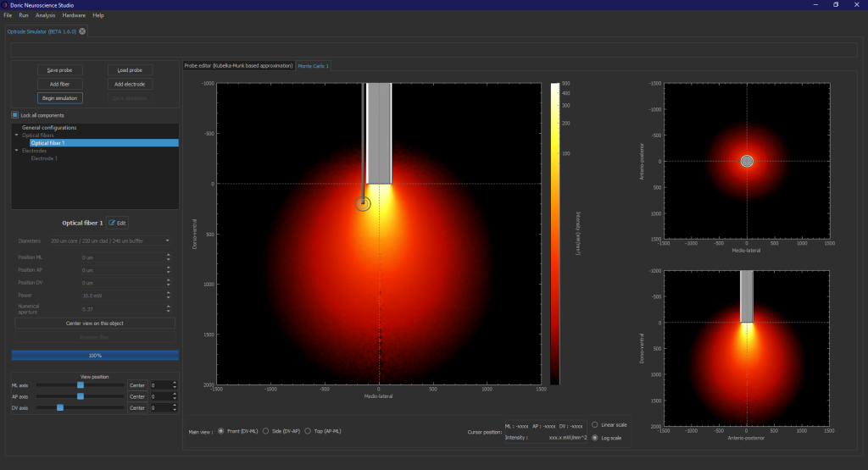
Task: Click the fiber tip circle in the top-right plot
Action: pos(747,161)
